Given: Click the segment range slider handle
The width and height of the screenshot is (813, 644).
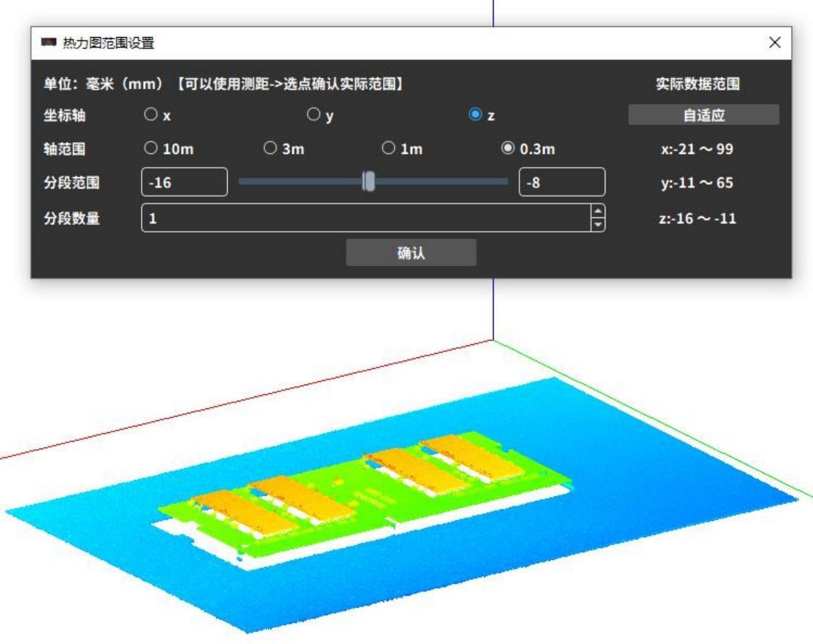Looking at the screenshot, I should tap(369, 182).
